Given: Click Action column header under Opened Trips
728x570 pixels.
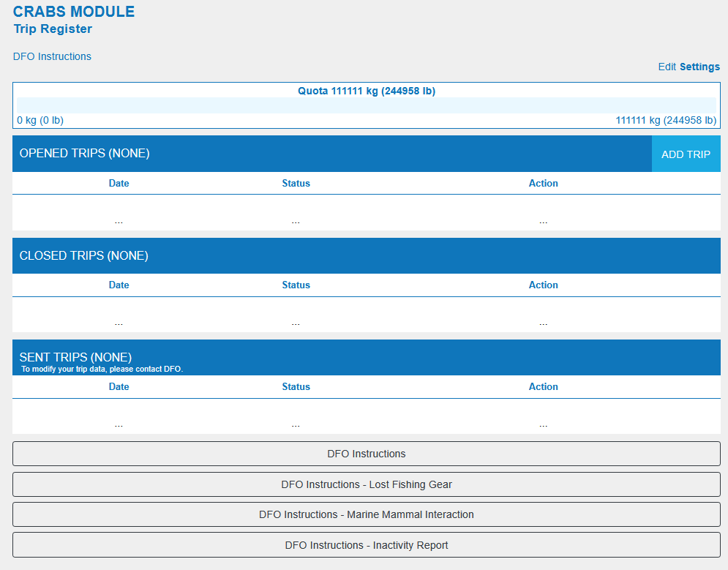Looking at the screenshot, I should 543,183.
